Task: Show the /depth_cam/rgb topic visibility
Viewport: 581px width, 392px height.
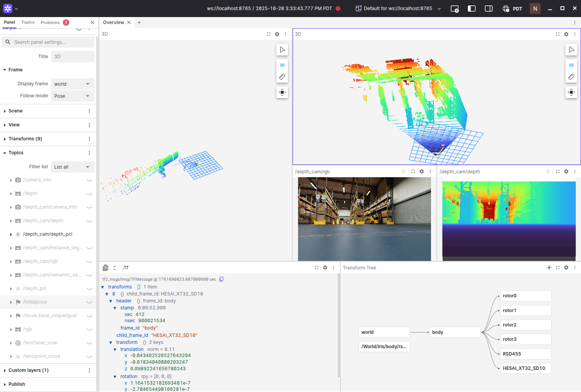Action: [89, 262]
